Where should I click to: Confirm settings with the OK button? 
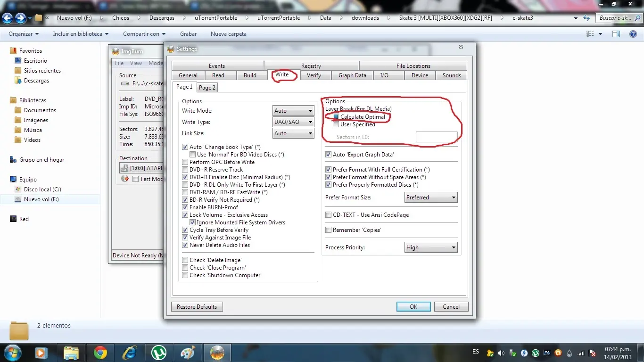click(x=413, y=307)
